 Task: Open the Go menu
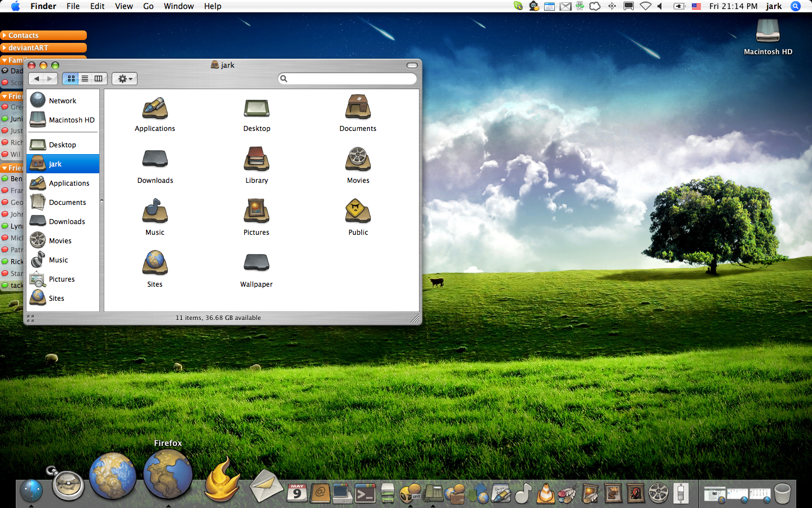pyautogui.click(x=148, y=6)
